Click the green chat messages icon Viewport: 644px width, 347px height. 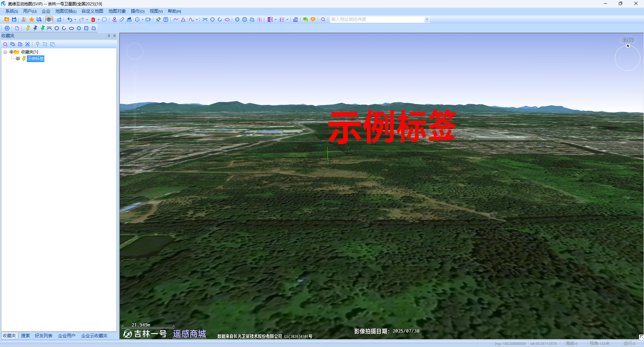(305, 19)
